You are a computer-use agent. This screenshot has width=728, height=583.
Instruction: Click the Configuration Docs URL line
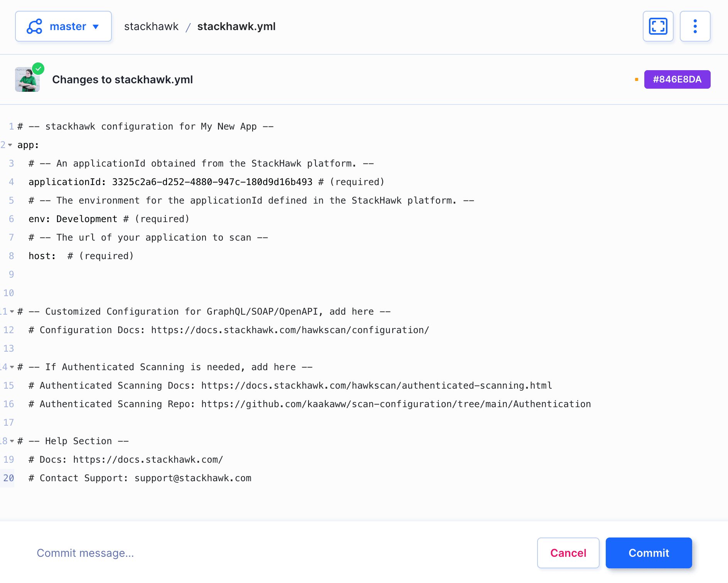pyautogui.click(x=229, y=330)
